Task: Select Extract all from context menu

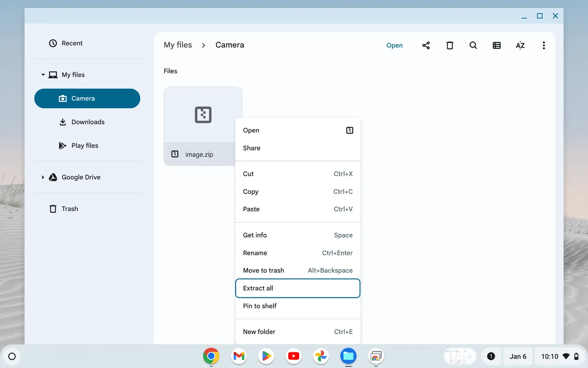Action: point(298,289)
